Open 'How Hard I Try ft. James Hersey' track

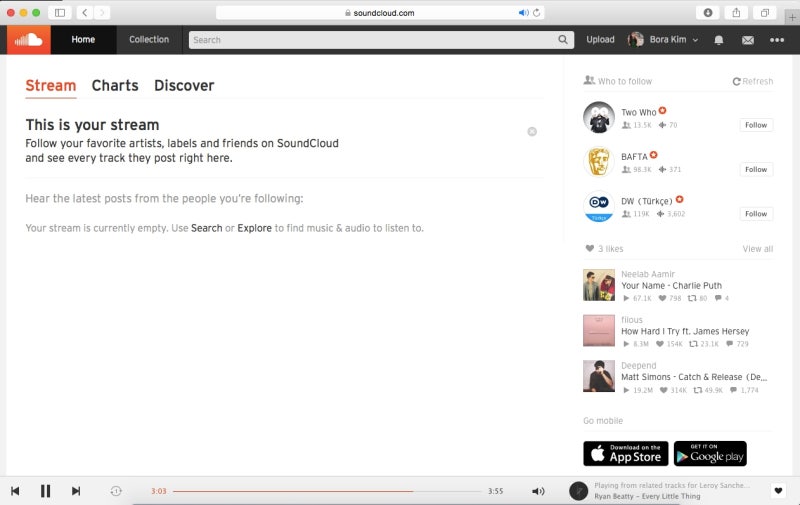[685, 331]
